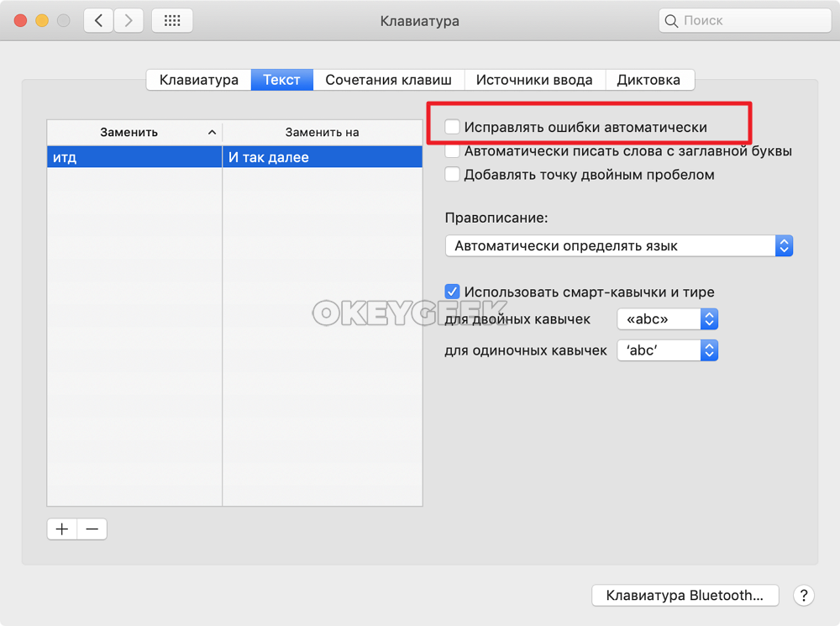The width and height of the screenshot is (840, 626).
Task: Toggle Автоматически писать слова с заглавной буквы
Action: pyautogui.click(x=453, y=151)
